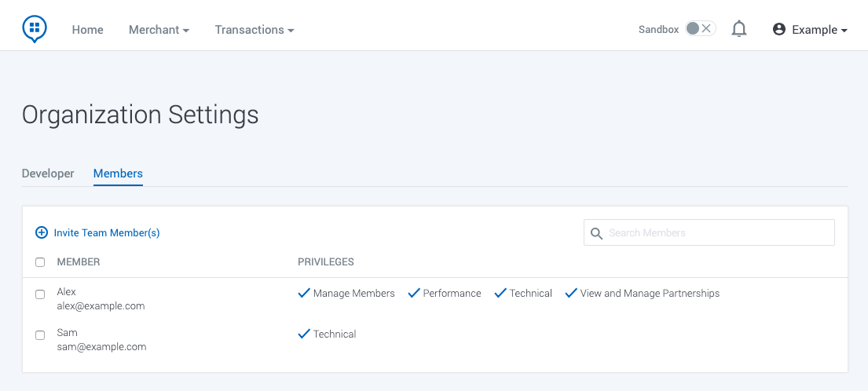Click the checkmark next to Sam's Technical privilege

coord(304,334)
